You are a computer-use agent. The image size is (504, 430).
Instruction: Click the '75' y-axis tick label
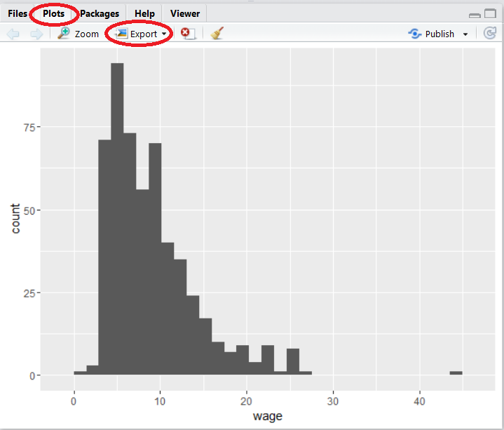[29, 128]
